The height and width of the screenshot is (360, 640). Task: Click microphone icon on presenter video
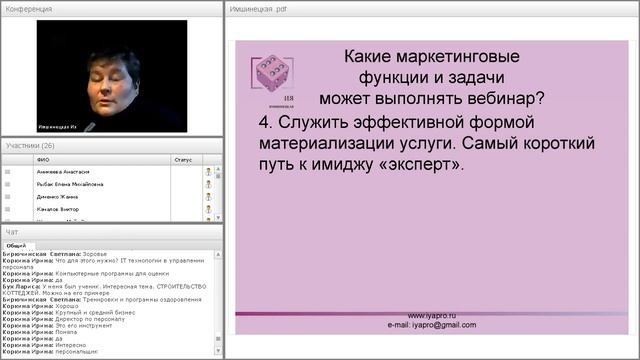pos(89,127)
